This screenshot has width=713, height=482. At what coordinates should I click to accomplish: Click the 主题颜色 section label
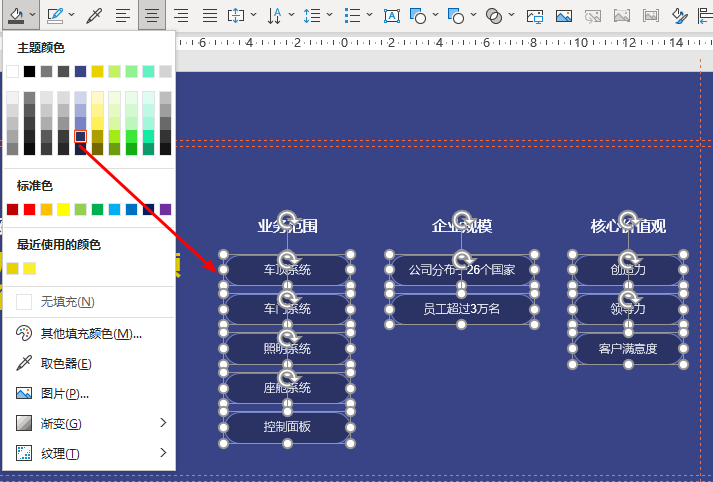[x=41, y=48]
